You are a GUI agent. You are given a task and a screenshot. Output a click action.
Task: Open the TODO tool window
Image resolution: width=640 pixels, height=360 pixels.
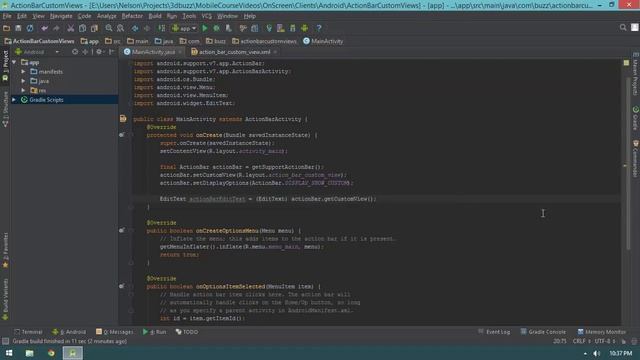click(187, 332)
